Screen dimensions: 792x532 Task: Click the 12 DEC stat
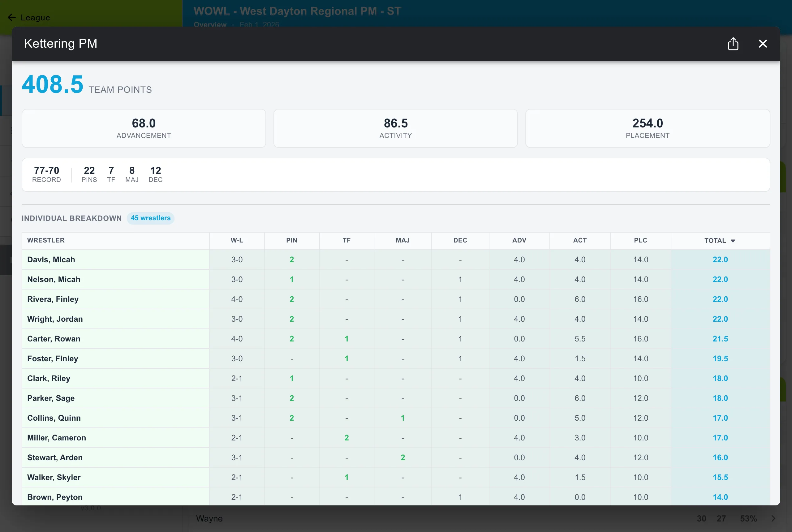[155, 174]
